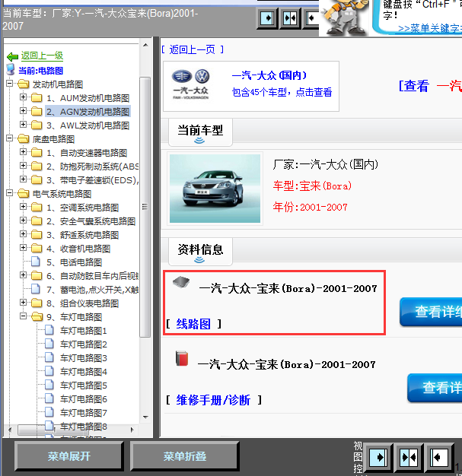Viewport: 462px width, 476px height.
Task: Click the top view-control center-split icon
Action: pos(290,18)
